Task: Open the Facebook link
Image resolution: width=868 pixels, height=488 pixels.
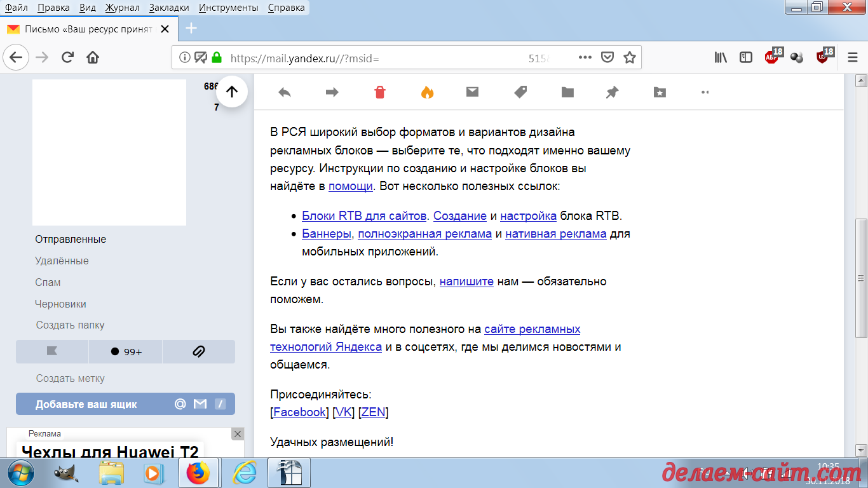Action: [x=299, y=412]
